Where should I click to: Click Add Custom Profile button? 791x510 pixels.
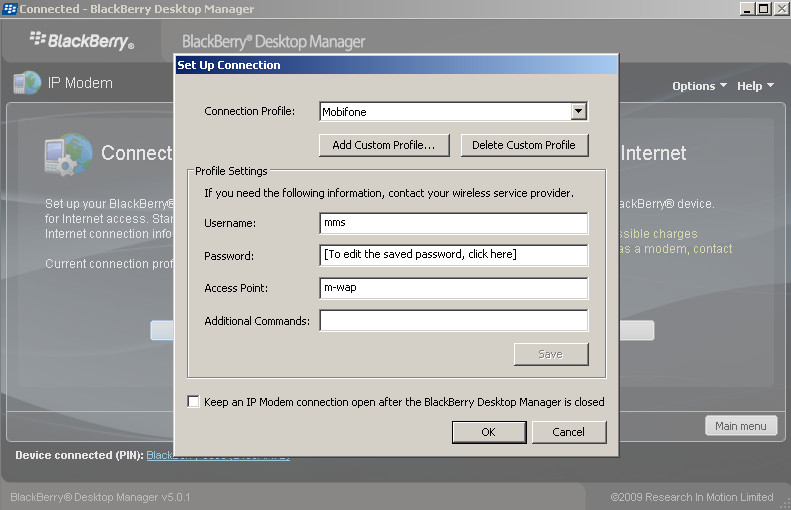point(384,145)
